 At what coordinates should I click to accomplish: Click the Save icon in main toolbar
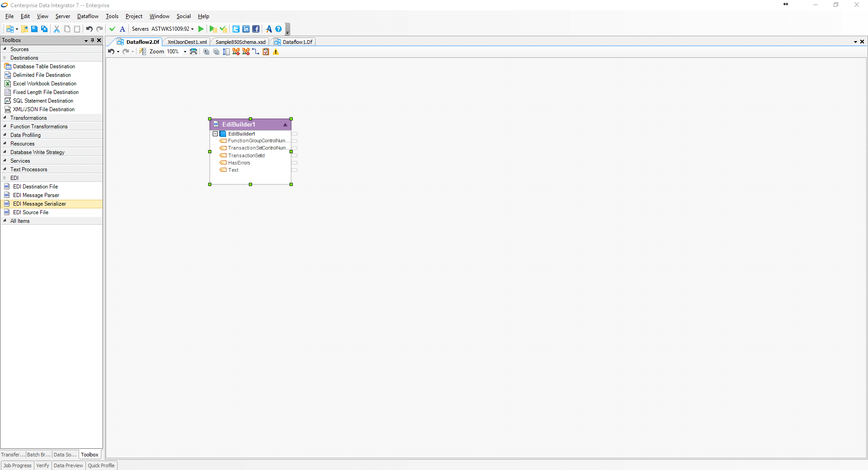point(34,29)
